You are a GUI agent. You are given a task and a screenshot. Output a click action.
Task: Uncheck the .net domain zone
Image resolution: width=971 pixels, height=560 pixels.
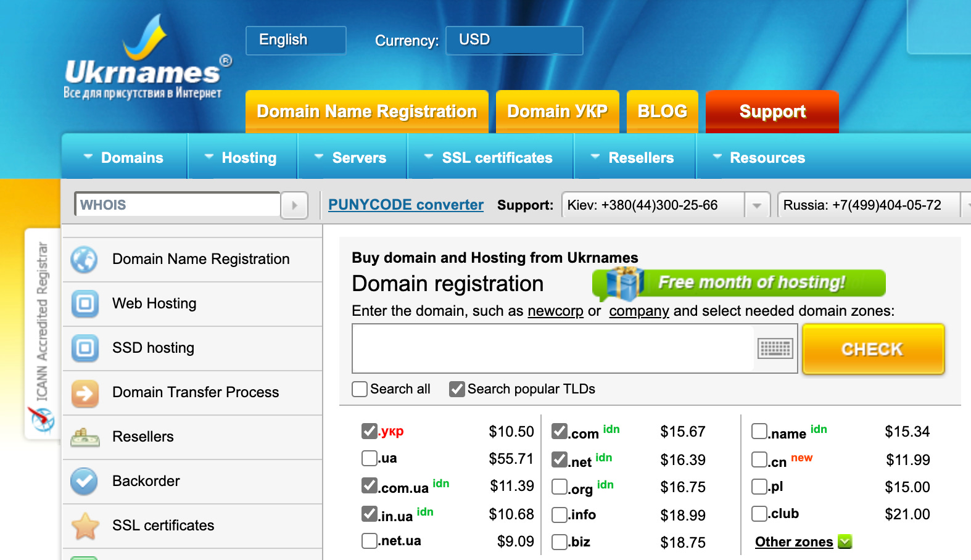[560, 459]
